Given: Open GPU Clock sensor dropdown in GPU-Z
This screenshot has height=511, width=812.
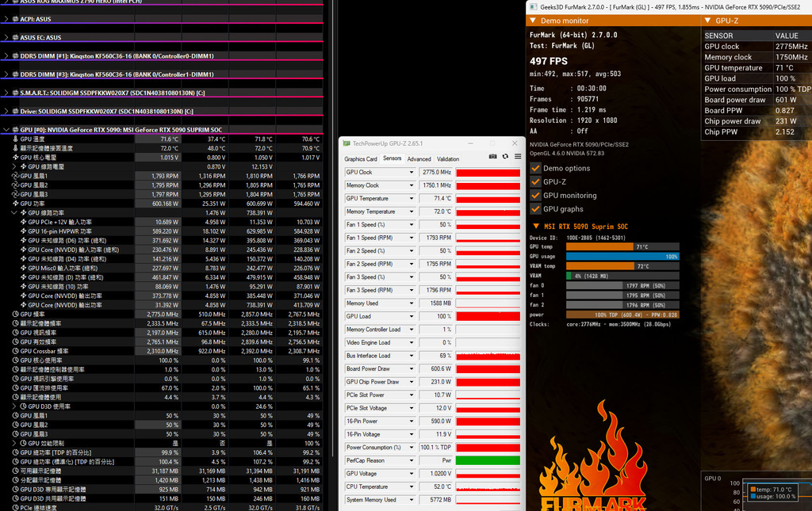Looking at the screenshot, I should 412,172.
